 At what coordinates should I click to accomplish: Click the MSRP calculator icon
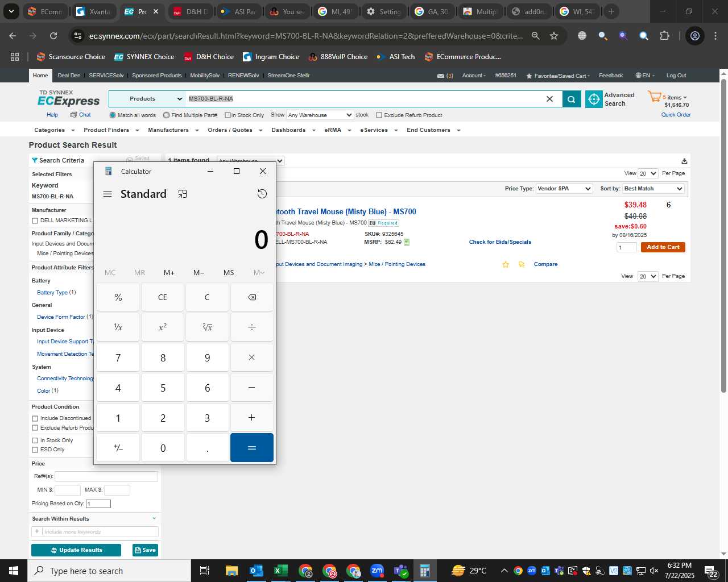pyautogui.click(x=407, y=242)
